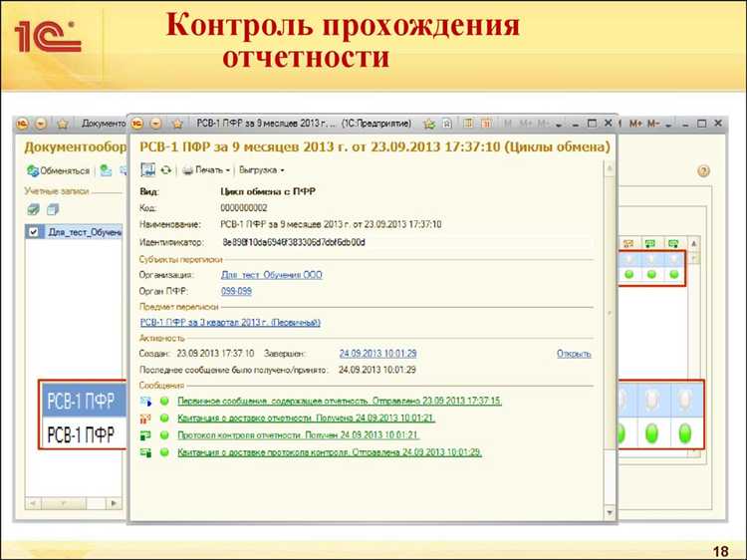Click the Завершен date link 24.09.2013 10:01:29
747x560 pixels.
377,354
